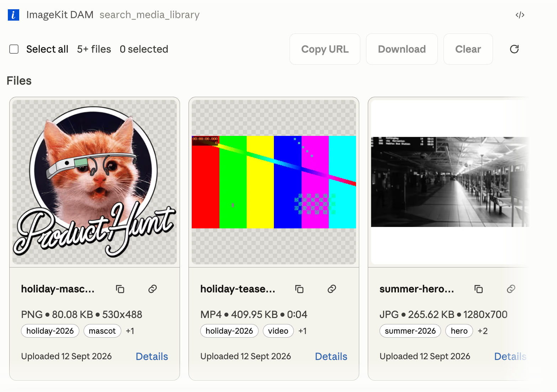Click the Copy URL button
The height and width of the screenshot is (392, 557).
pos(325,49)
